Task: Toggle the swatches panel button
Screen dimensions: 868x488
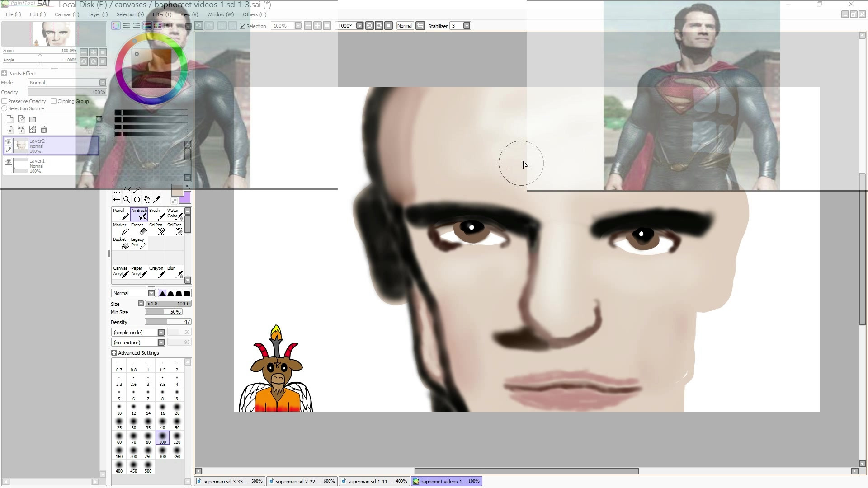Action: point(157,26)
